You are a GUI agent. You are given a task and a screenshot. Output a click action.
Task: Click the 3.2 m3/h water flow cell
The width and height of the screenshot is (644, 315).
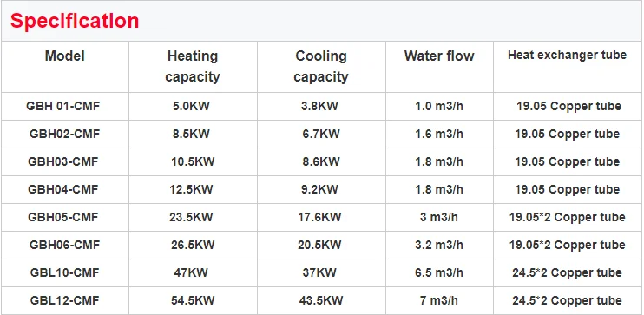tap(439, 245)
